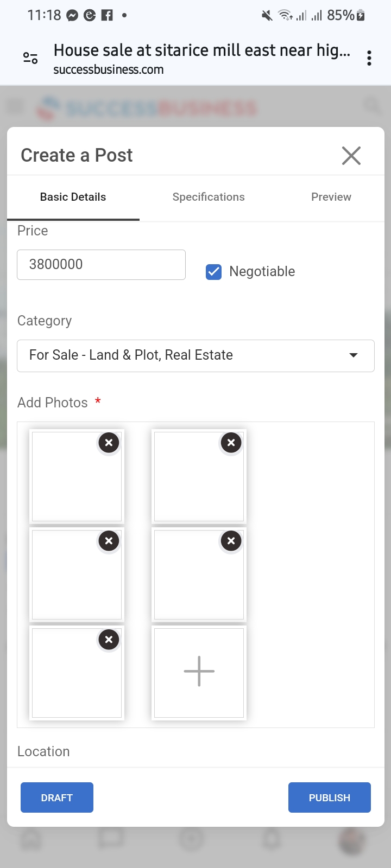Remove the fifth uploaded photo
The width and height of the screenshot is (391, 868).
click(109, 640)
